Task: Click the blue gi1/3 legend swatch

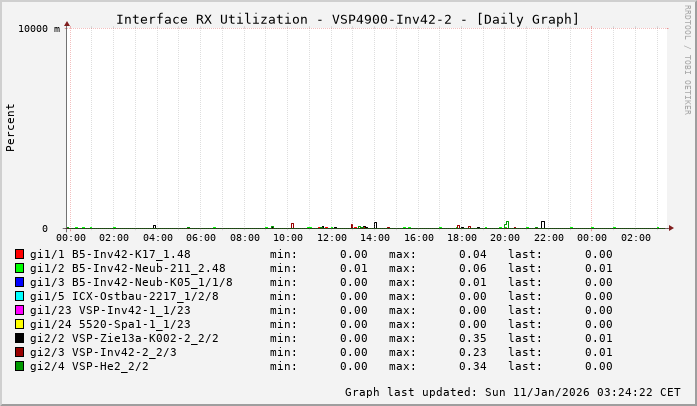Action: [20, 282]
